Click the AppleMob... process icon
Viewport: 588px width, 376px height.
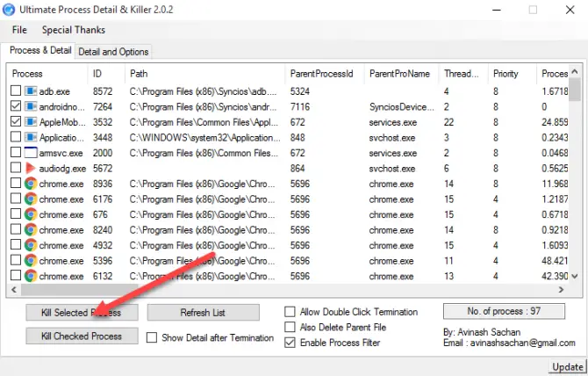coord(31,121)
